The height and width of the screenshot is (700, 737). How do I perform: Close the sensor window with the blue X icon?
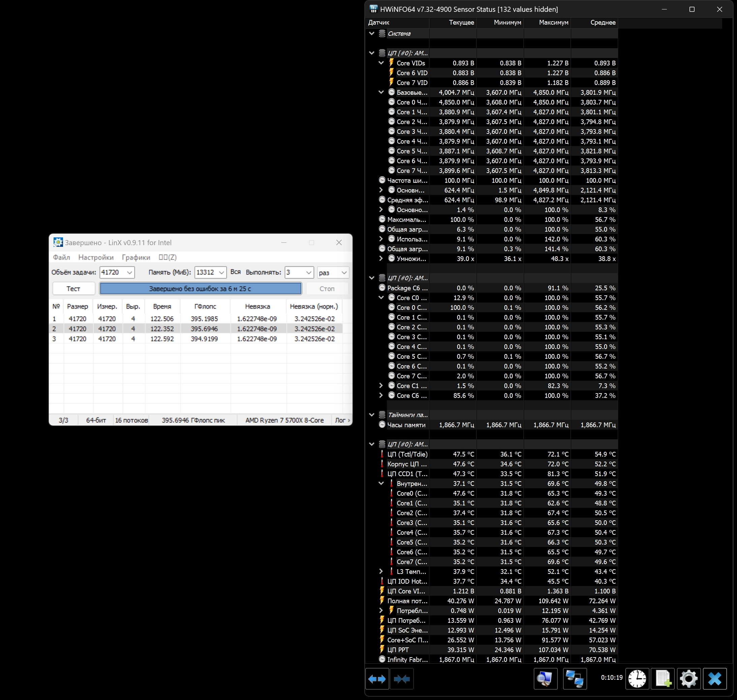pos(715,679)
